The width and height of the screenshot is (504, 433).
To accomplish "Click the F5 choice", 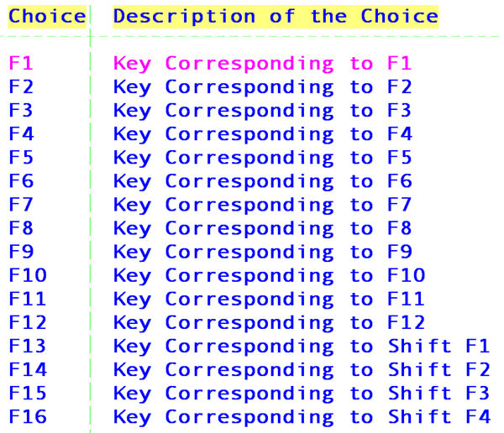I will pos(21,158).
